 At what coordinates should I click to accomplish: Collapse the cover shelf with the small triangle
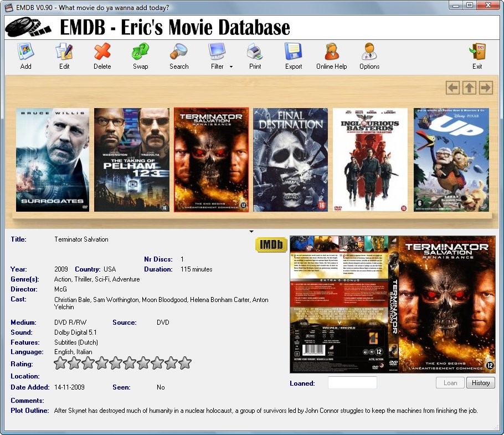click(251, 231)
